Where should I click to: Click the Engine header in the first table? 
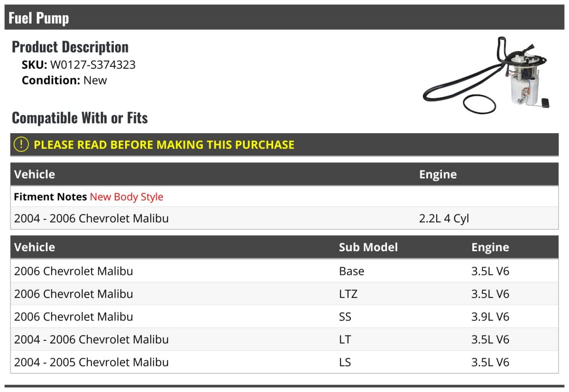(438, 174)
